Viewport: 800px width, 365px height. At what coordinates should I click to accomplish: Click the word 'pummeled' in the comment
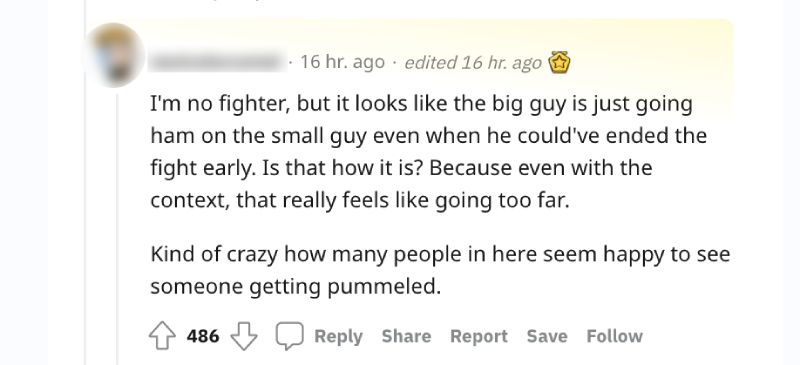[383, 287]
